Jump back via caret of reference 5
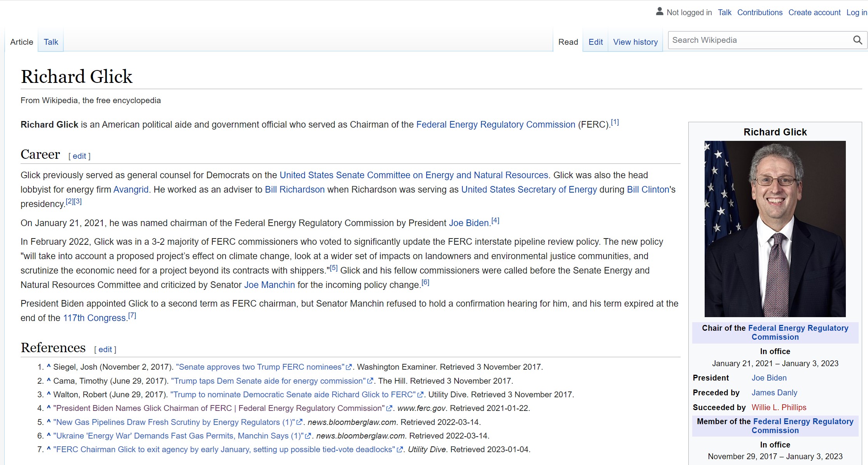The height and width of the screenshot is (465, 868). 49,421
